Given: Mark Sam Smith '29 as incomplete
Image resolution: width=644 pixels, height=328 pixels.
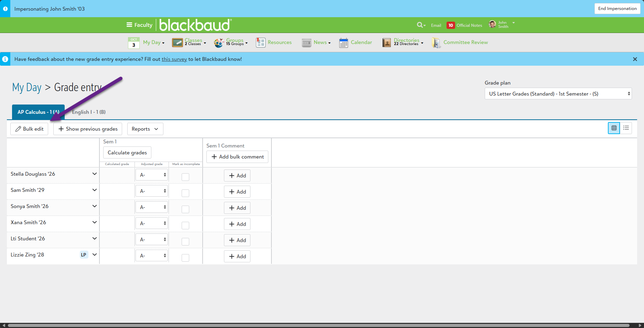Looking at the screenshot, I should [x=185, y=193].
